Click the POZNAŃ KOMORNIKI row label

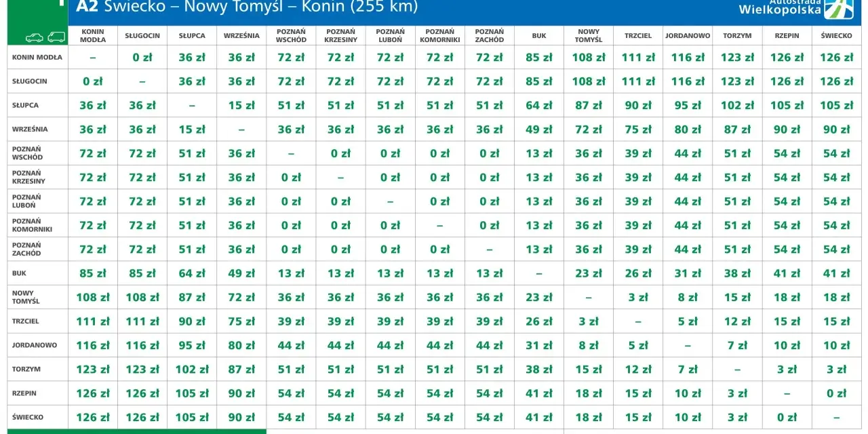(32, 225)
